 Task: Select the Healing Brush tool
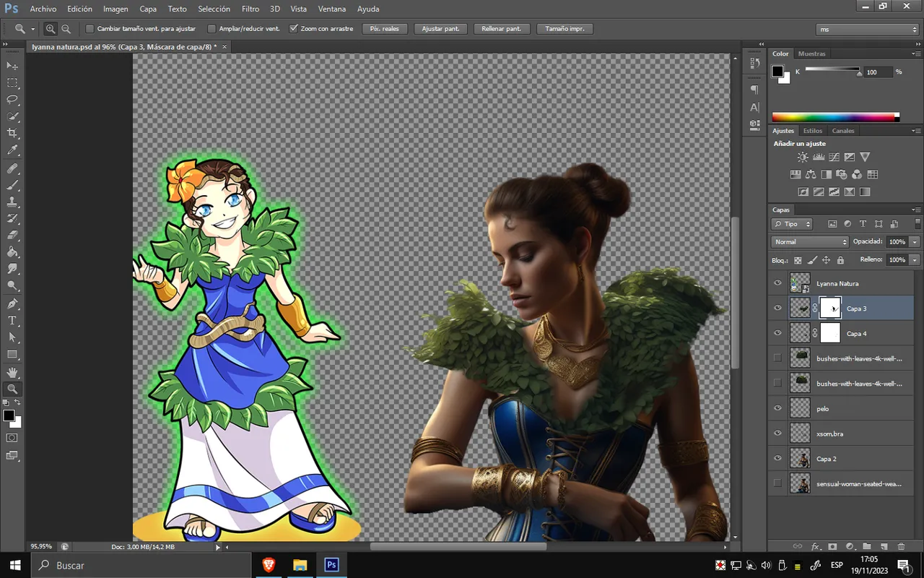tap(12, 168)
